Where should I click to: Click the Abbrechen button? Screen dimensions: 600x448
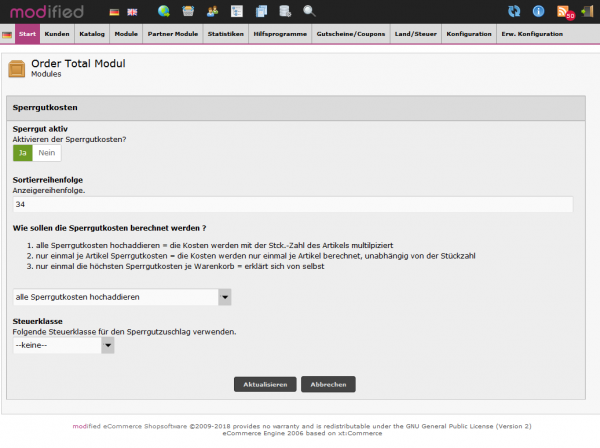[x=328, y=384]
